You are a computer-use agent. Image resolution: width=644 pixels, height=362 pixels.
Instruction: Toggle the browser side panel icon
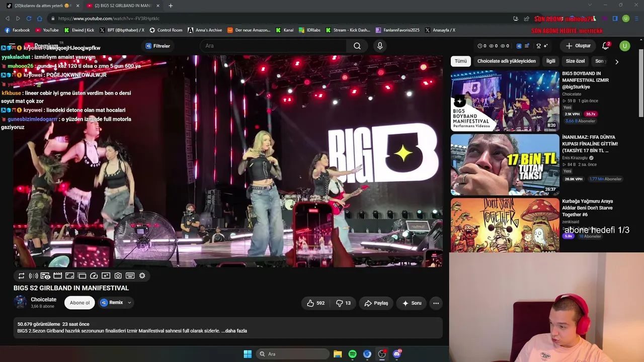[615, 19]
